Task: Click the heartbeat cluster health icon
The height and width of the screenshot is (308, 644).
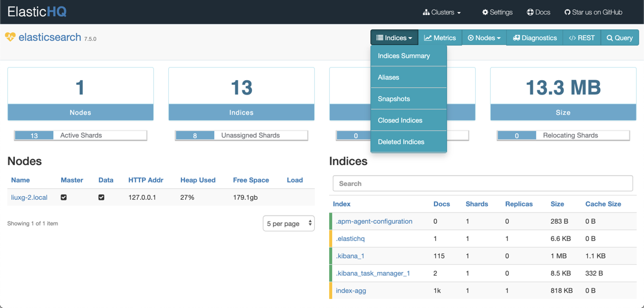Action: (x=10, y=37)
